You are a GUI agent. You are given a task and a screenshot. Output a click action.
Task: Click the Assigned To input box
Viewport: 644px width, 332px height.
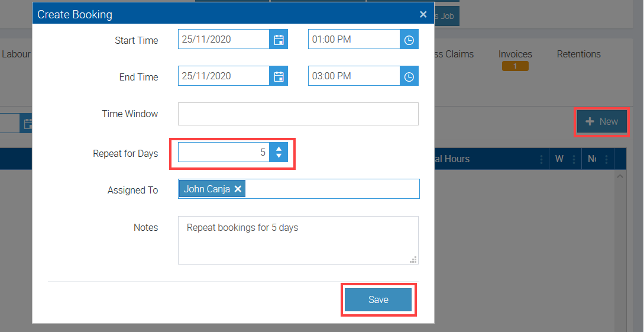pos(331,189)
